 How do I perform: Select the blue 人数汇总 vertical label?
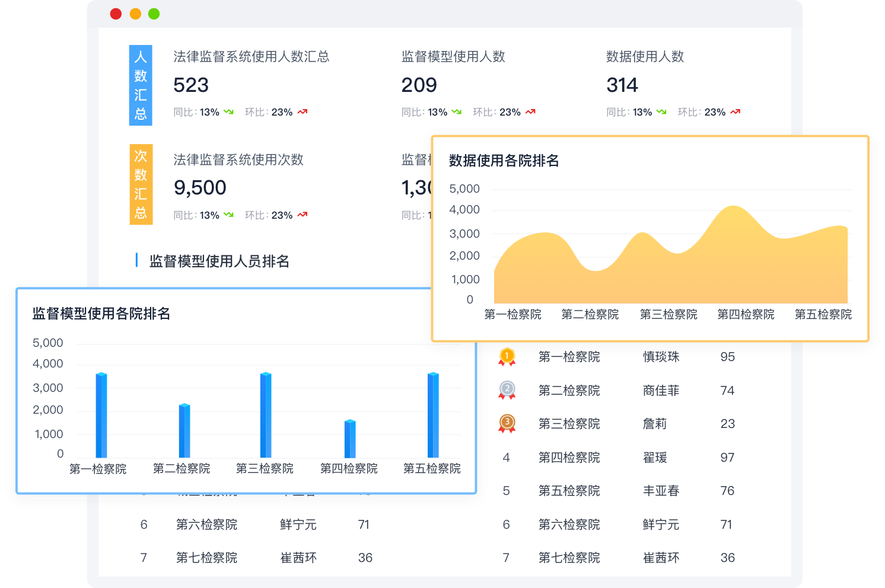[141, 85]
